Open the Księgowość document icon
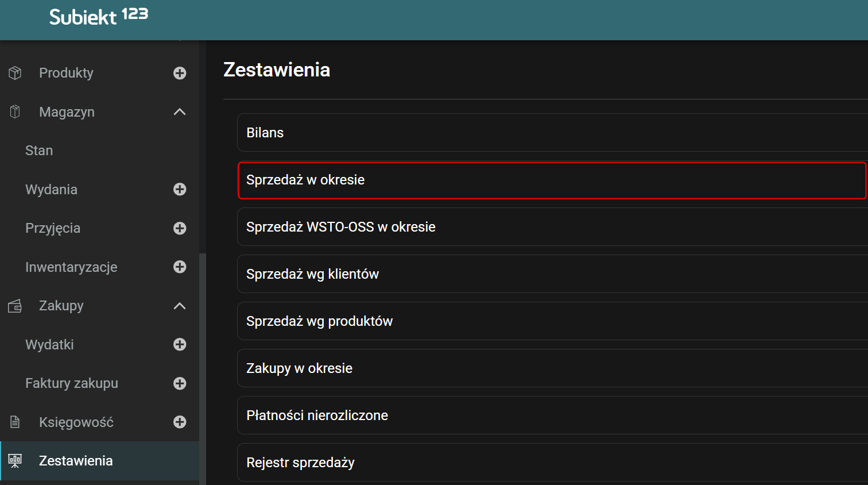 [14, 422]
